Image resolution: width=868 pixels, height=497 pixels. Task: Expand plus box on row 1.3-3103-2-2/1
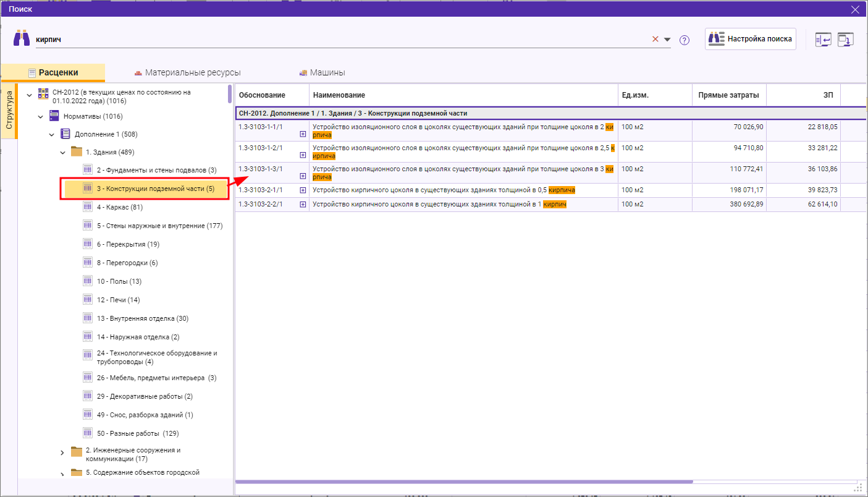coord(303,205)
